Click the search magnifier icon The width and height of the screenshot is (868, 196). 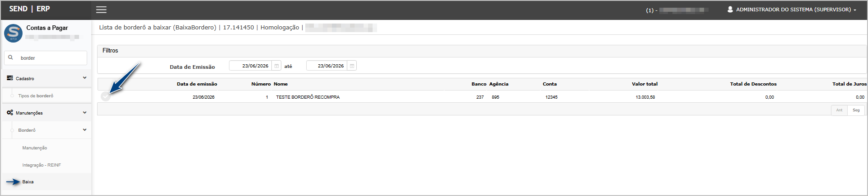coord(11,57)
